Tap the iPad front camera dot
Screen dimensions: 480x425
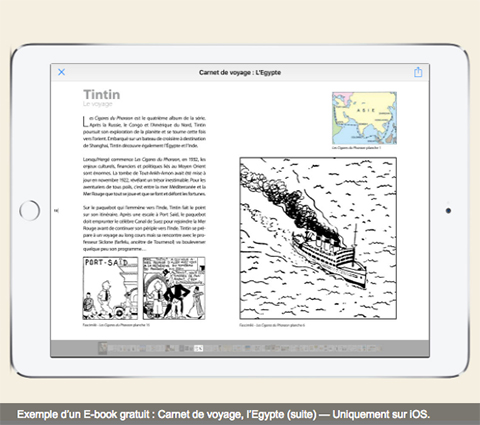[x=448, y=210]
